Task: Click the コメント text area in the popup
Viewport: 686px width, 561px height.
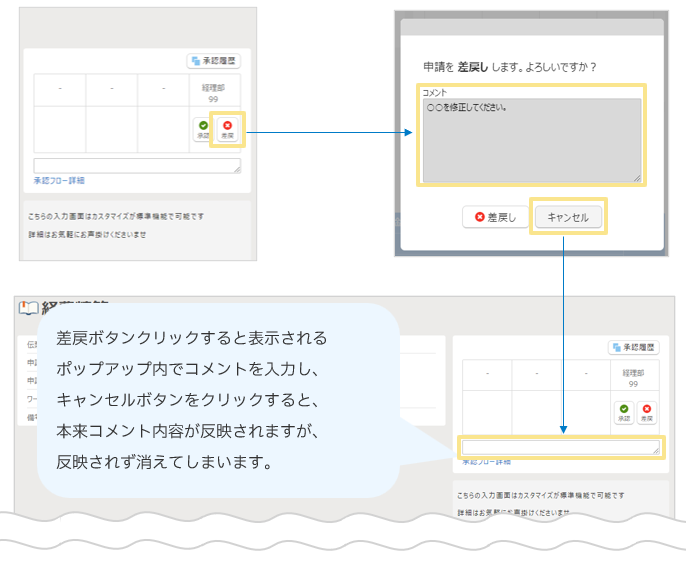Action: (531, 140)
